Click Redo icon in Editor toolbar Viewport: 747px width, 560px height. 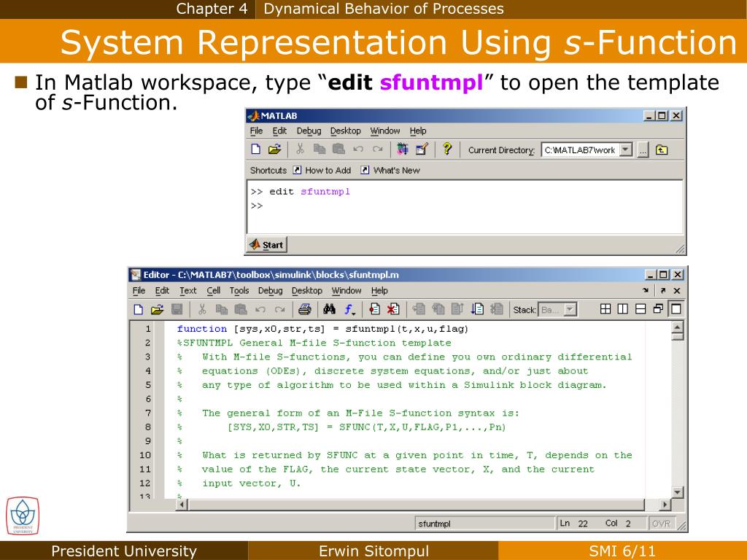pyautogui.click(x=279, y=309)
